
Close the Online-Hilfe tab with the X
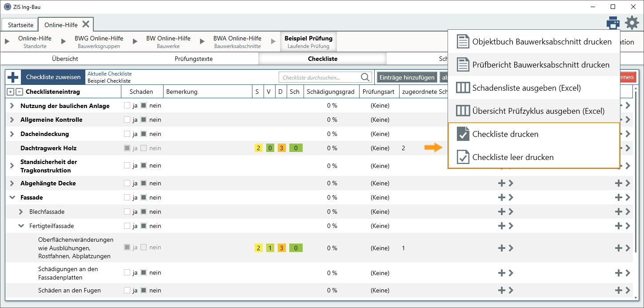86,24
